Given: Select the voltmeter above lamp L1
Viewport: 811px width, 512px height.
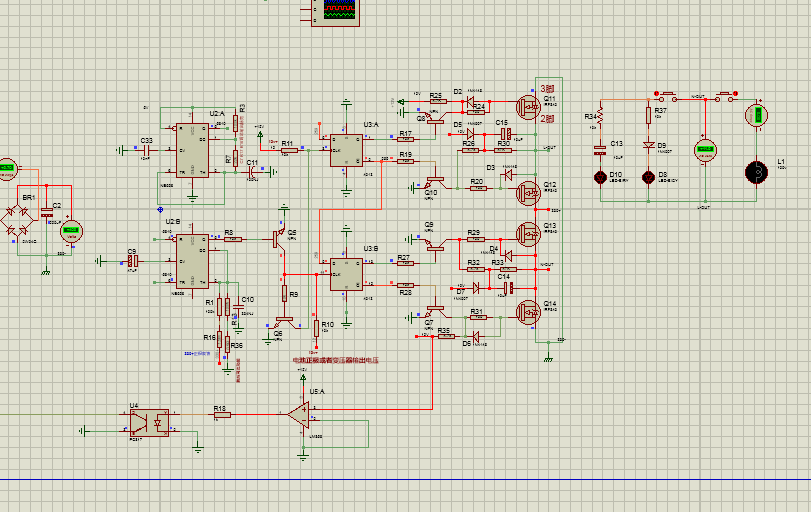Looking at the screenshot, I should coord(756,115).
